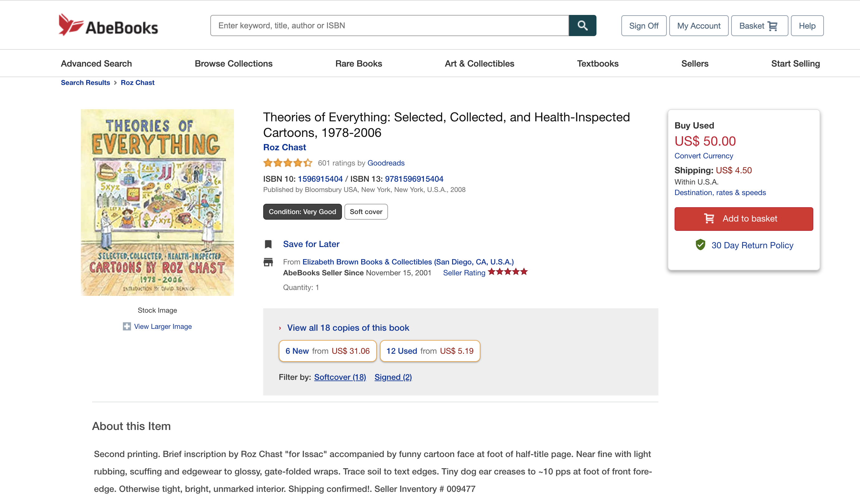
Task: Click the plus icon for larger image
Action: click(x=127, y=327)
